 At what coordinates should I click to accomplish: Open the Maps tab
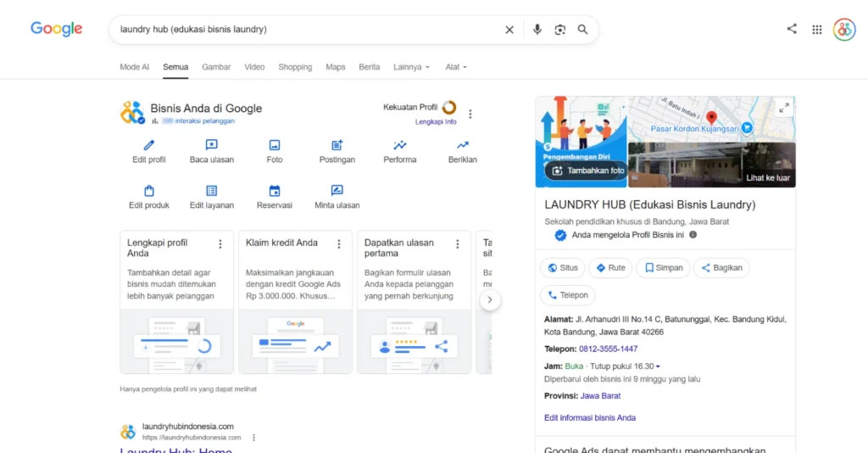point(336,67)
